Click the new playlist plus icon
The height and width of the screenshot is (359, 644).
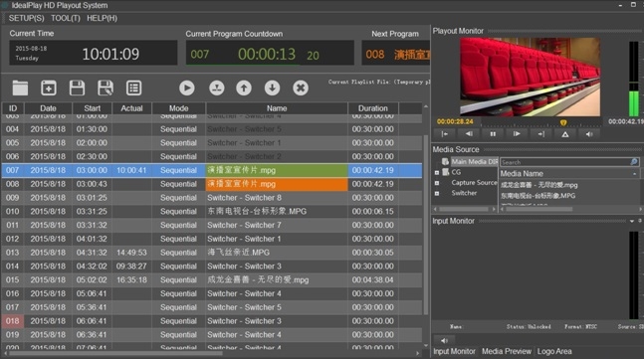pos(49,88)
